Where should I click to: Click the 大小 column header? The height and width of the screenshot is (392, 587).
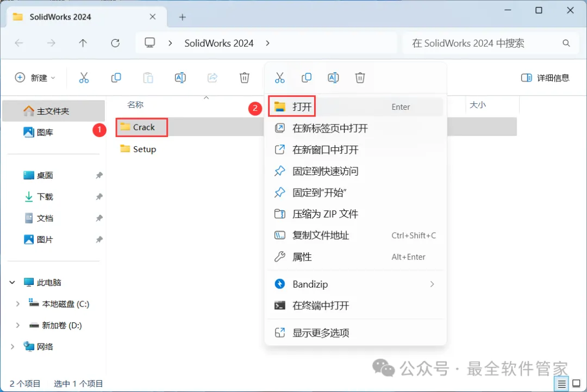[x=478, y=105]
